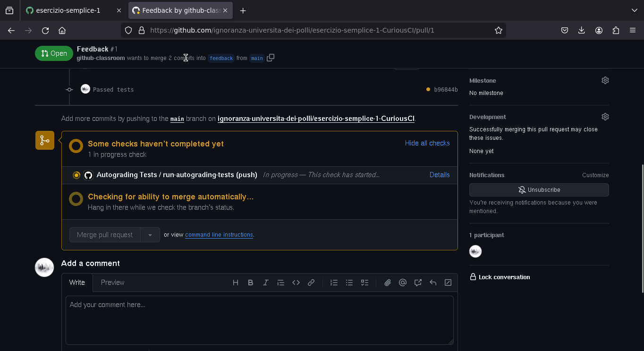Insert numbered list in comment
Screen dimensions: 644x351
334,283
